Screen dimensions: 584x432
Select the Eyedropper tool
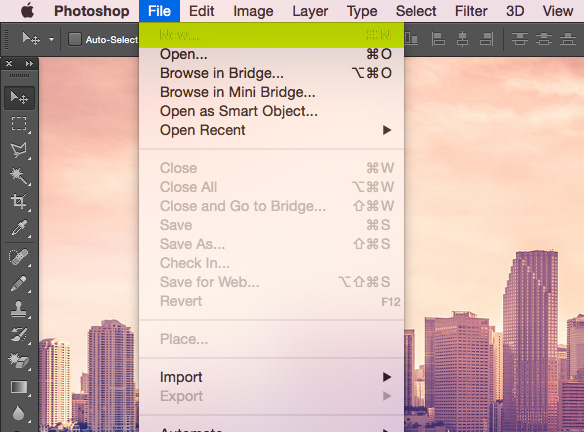coord(19,228)
